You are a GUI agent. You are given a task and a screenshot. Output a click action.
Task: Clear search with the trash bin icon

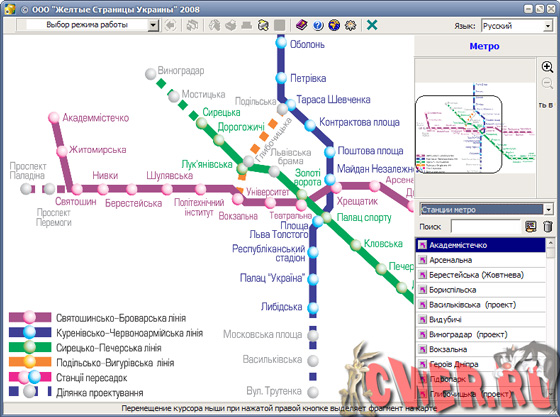[548, 226]
